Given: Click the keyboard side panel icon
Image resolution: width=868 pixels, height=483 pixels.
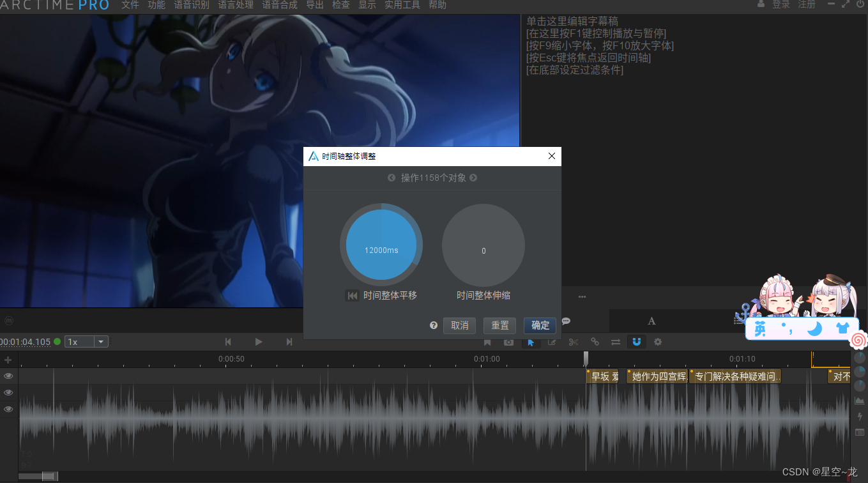Looking at the screenshot, I should 860,433.
